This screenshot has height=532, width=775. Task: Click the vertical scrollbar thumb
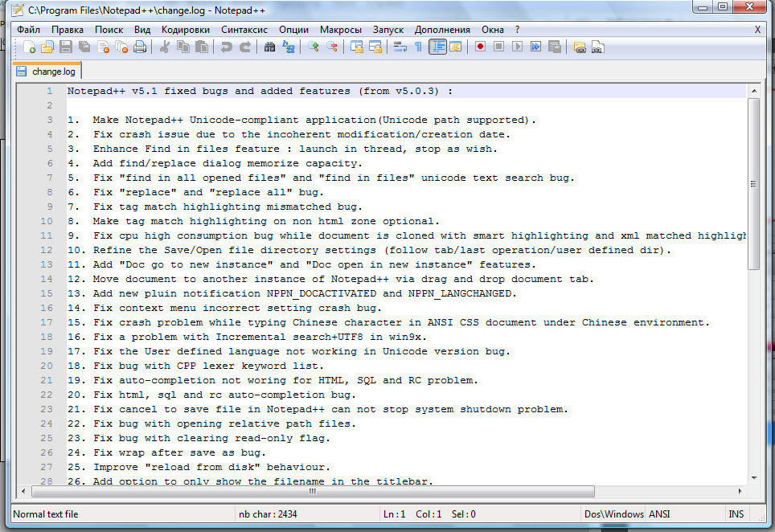click(x=754, y=184)
